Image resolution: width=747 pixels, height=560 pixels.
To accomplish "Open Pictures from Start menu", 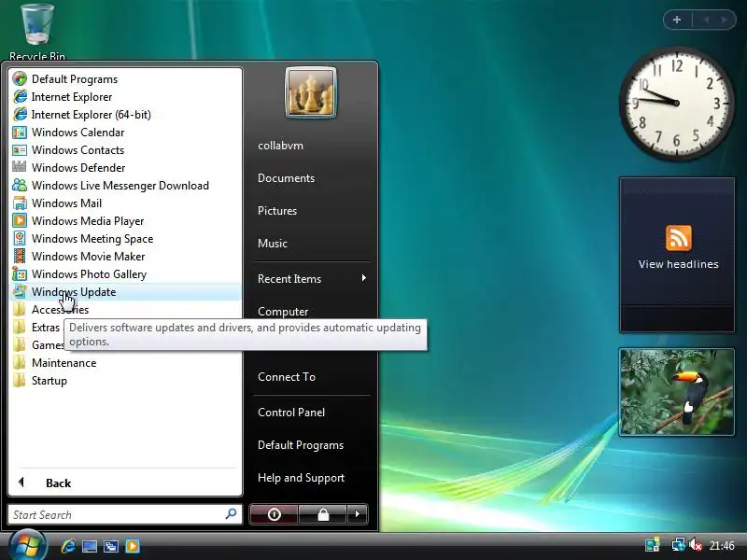I will 276,211.
